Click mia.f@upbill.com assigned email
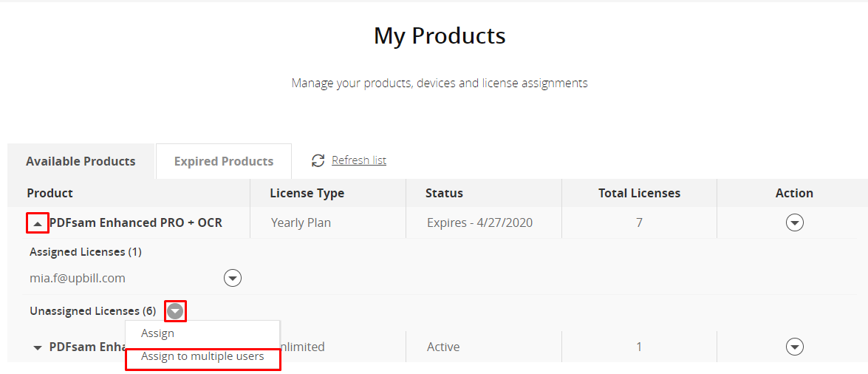Image resolution: width=868 pixels, height=374 pixels. click(78, 278)
